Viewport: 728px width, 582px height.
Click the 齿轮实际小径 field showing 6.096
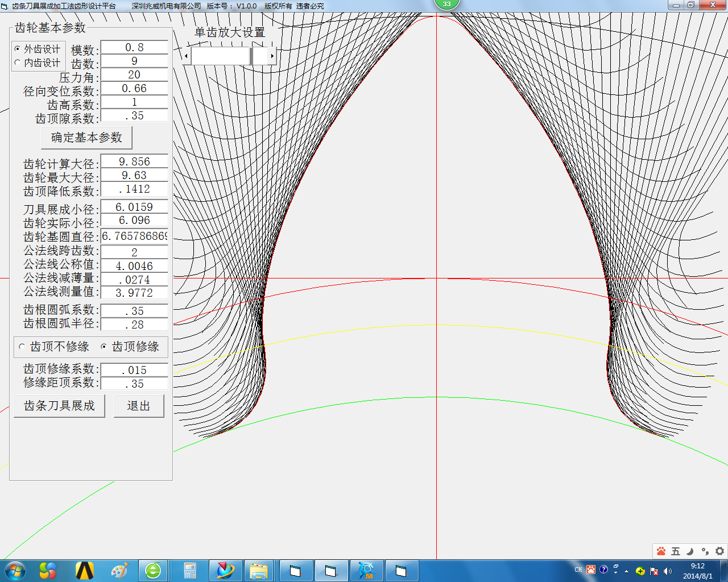(134, 221)
